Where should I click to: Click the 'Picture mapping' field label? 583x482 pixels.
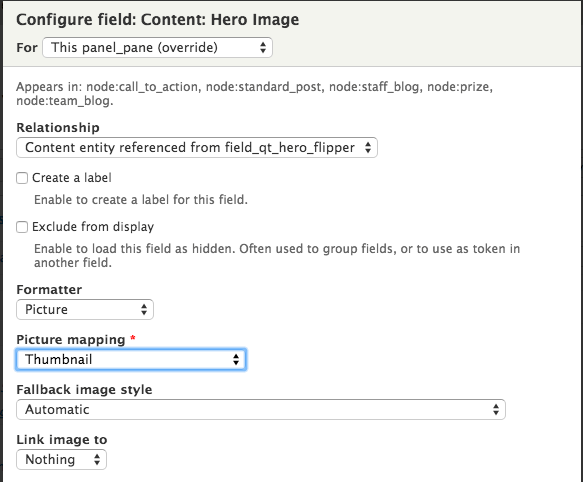(x=71, y=340)
